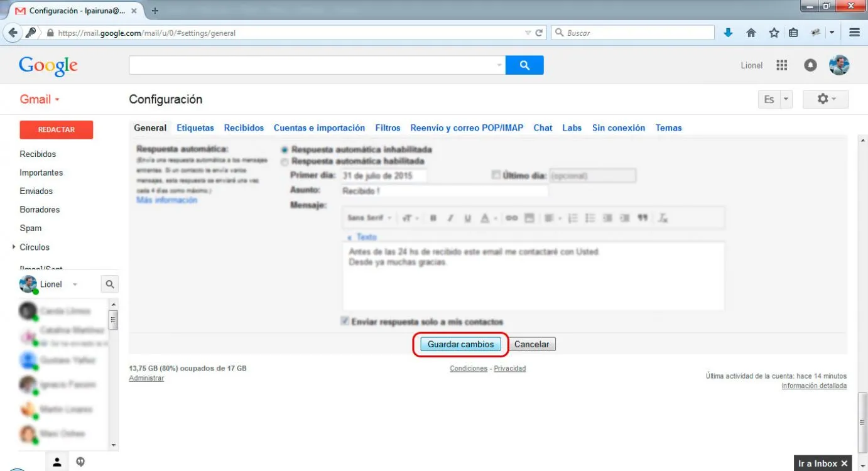
Task: Insert a bulleted list
Action: [590, 218]
